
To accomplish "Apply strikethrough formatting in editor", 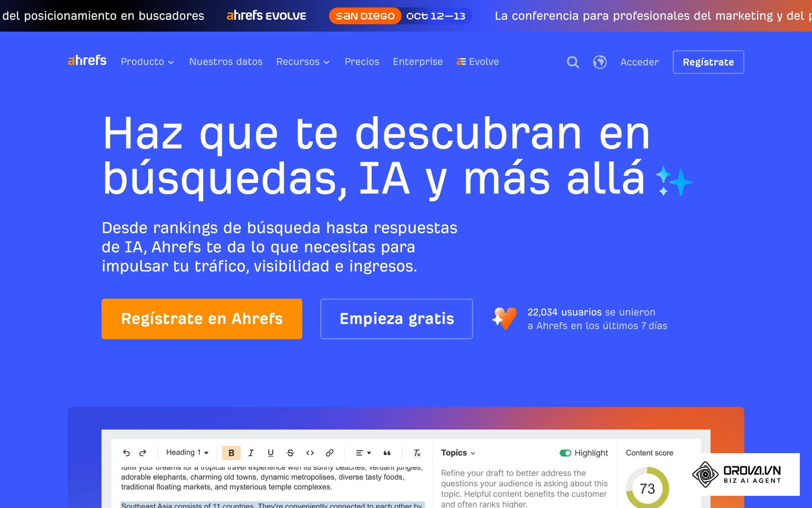I will click(290, 453).
